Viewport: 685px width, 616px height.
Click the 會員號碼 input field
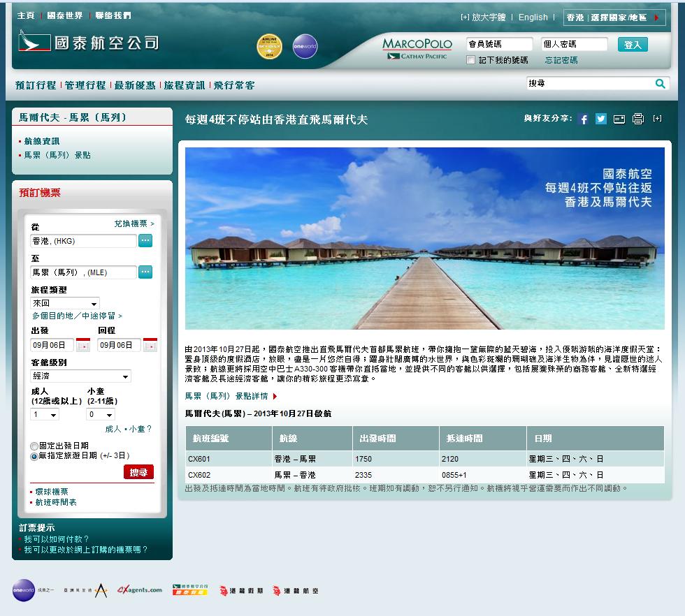coord(499,44)
